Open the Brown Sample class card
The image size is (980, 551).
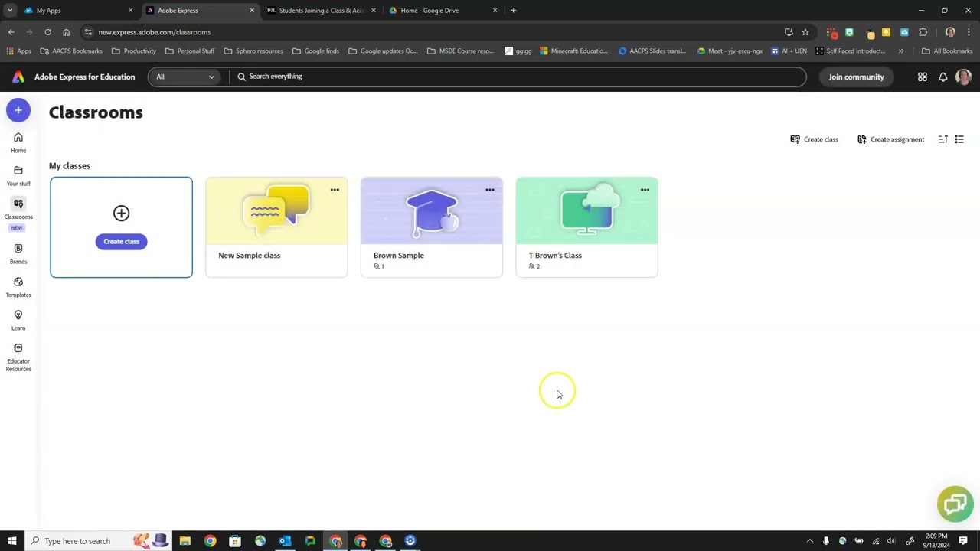pyautogui.click(x=432, y=227)
